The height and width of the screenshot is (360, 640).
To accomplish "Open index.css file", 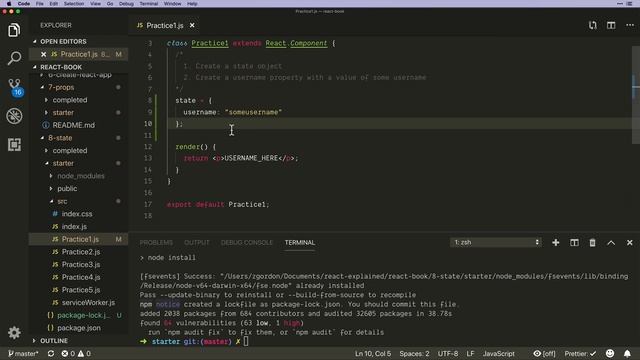I will [77, 214].
